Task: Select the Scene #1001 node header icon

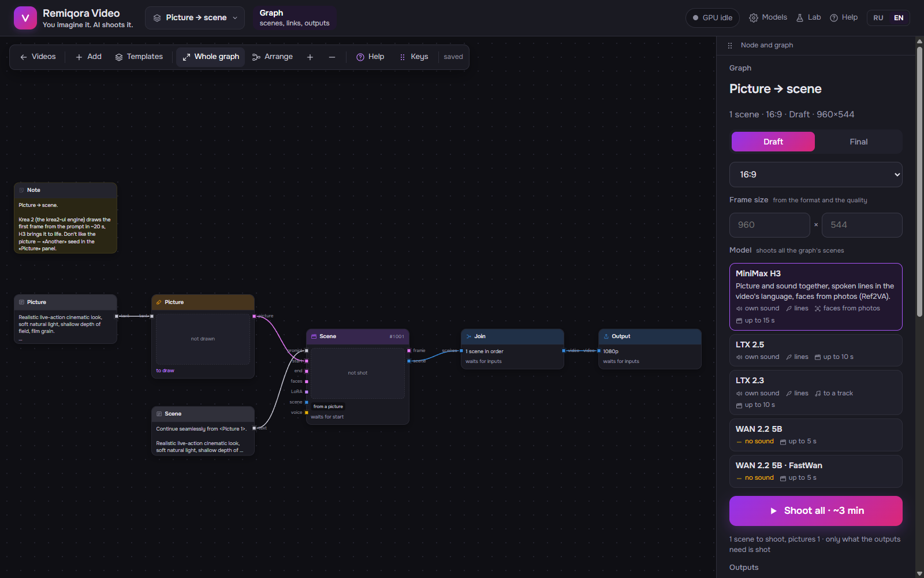Action: tap(314, 336)
